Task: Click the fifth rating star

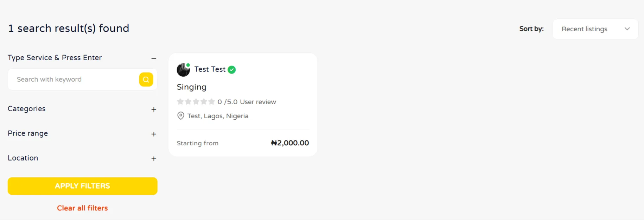Action: tap(211, 102)
